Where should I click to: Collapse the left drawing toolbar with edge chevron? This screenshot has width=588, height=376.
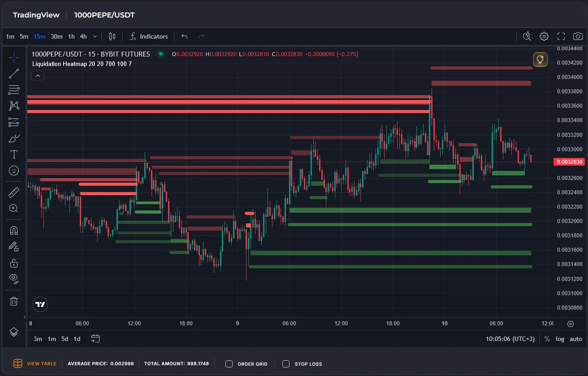click(25, 317)
